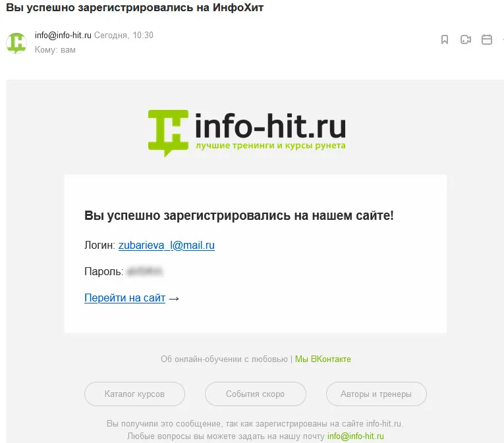The height and width of the screenshot is (443, 504).
Task: Click the "Авторы и тренеры" button
Action: (x=376, y=394)
